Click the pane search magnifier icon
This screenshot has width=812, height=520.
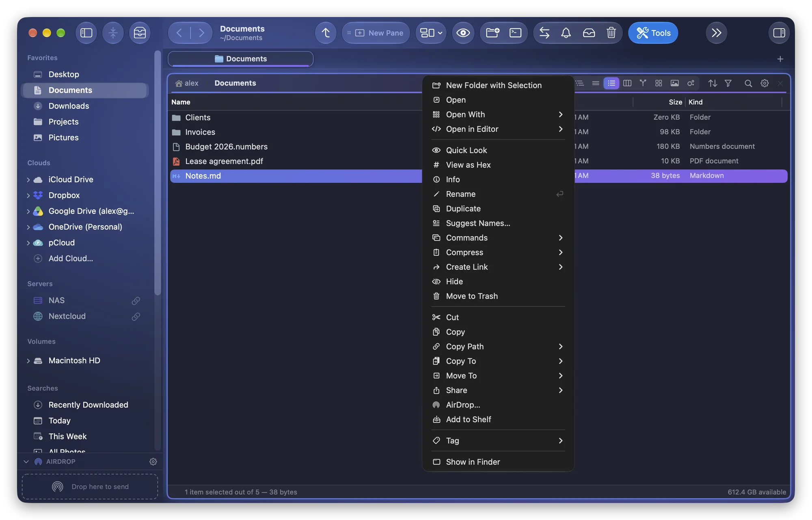pyautogui.click(x=748, y=83)
